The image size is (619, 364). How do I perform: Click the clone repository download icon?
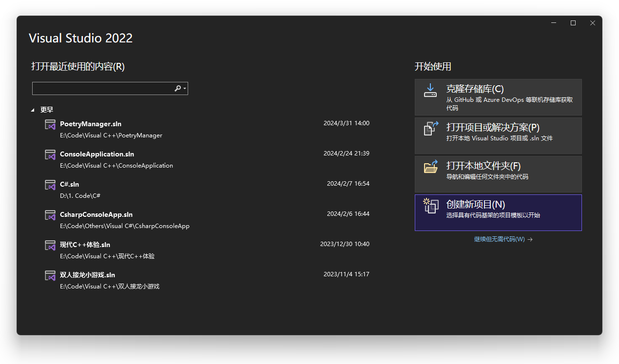[x=430, y=90]
